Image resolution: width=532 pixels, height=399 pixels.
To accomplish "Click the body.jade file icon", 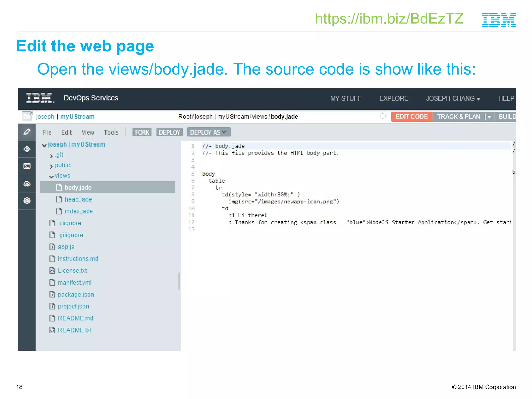I will pyautogui.click(x=59, y=187).
